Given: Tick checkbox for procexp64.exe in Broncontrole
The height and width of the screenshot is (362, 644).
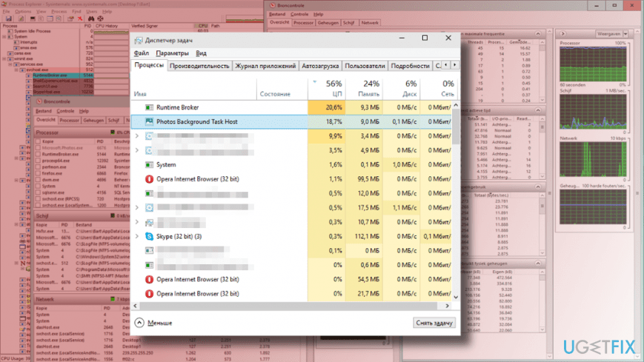Looking at the screenshot, I should pyautogui.click(x=39, y=161).
